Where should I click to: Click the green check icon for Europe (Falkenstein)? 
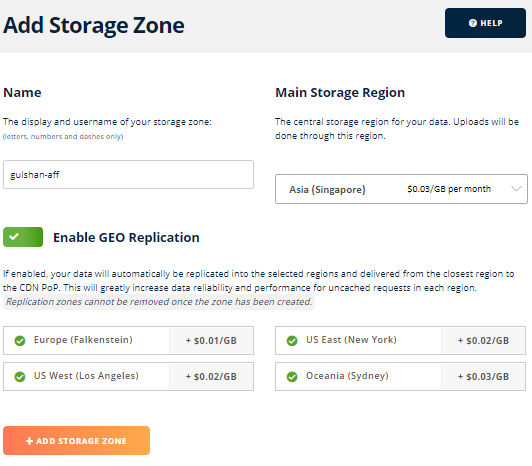(20, 340)
